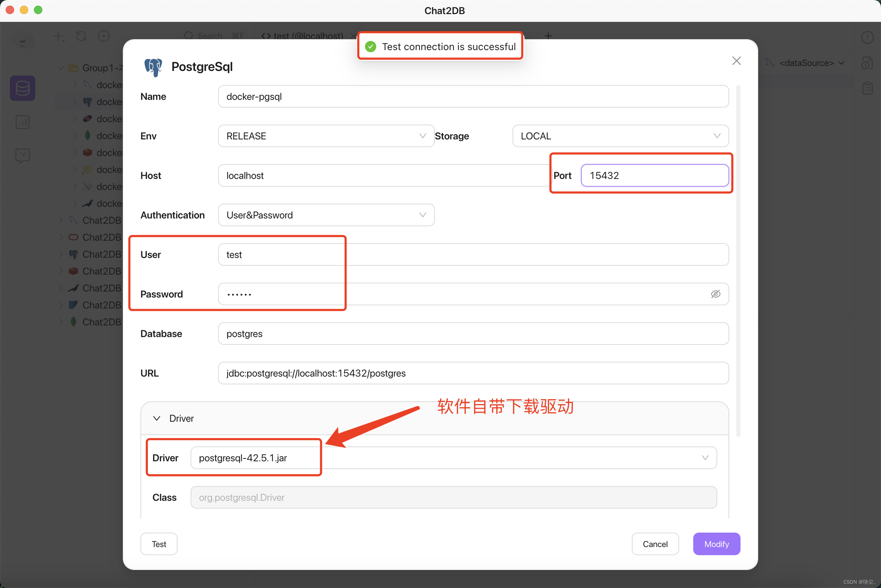Open the AI chat sidebar icon
This screenshot has height=588, width=881.
click(x=23, y=155)
